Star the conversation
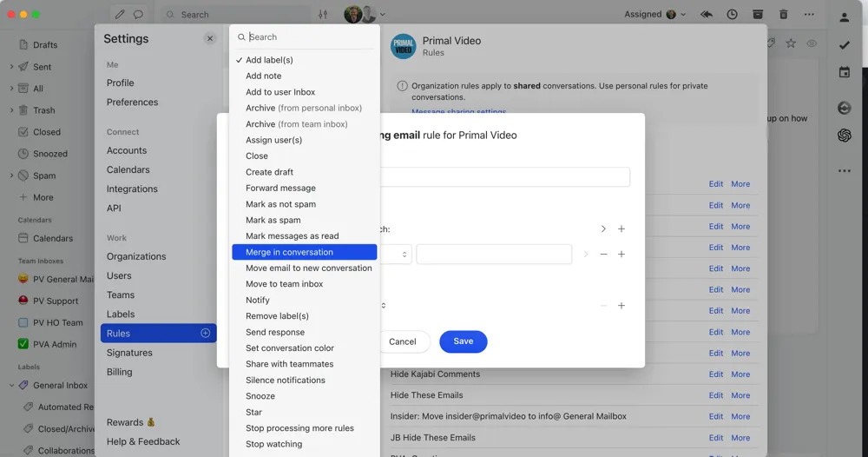This screenshot has width=868, height=457. pyautogui.click(x=791, y=43)
